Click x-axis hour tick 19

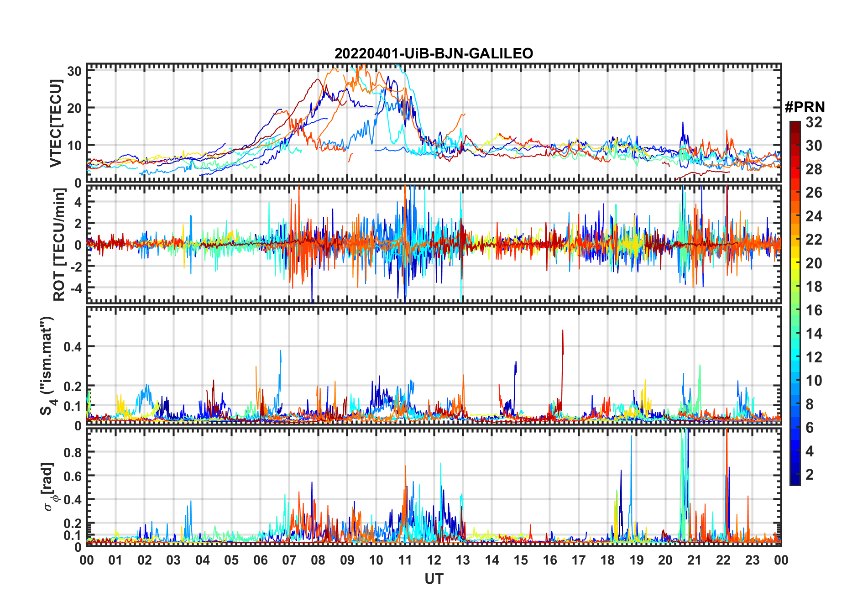pyautogui.click(x=637, y=560)
